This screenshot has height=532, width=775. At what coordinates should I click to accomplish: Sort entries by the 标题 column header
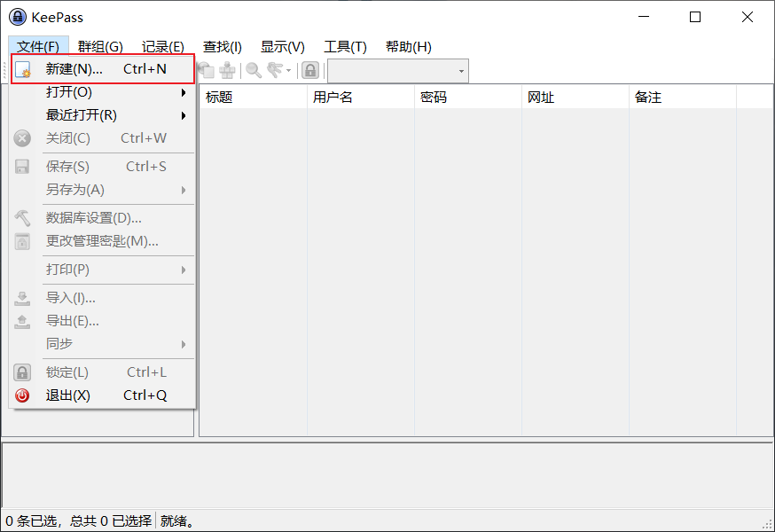click(x=253, y=98)
